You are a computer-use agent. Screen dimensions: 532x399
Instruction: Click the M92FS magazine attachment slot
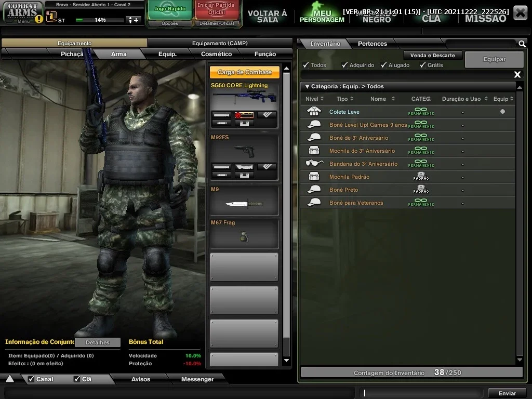[244, 175]
